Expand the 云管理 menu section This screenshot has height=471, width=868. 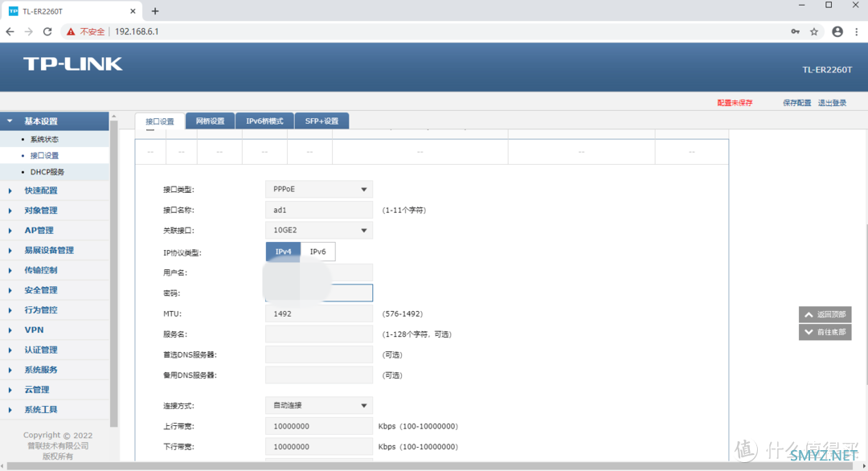click(55, 390)
